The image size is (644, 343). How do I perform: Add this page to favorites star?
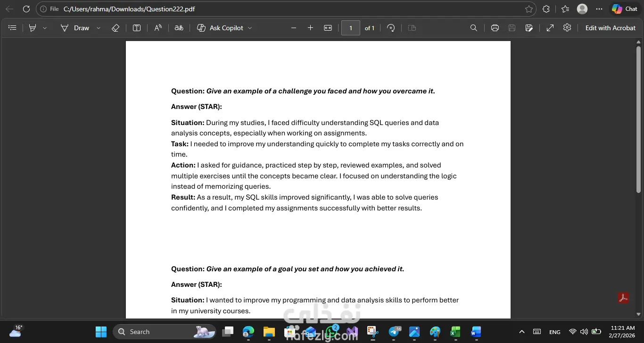coord(529,9)
